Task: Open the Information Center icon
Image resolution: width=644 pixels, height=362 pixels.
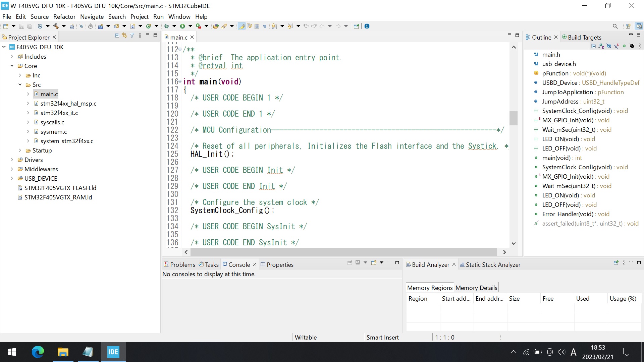Action: [x=367, y=26]
